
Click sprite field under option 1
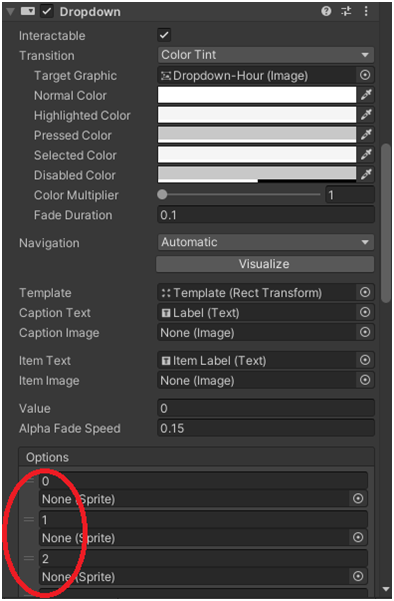[194, 538]
